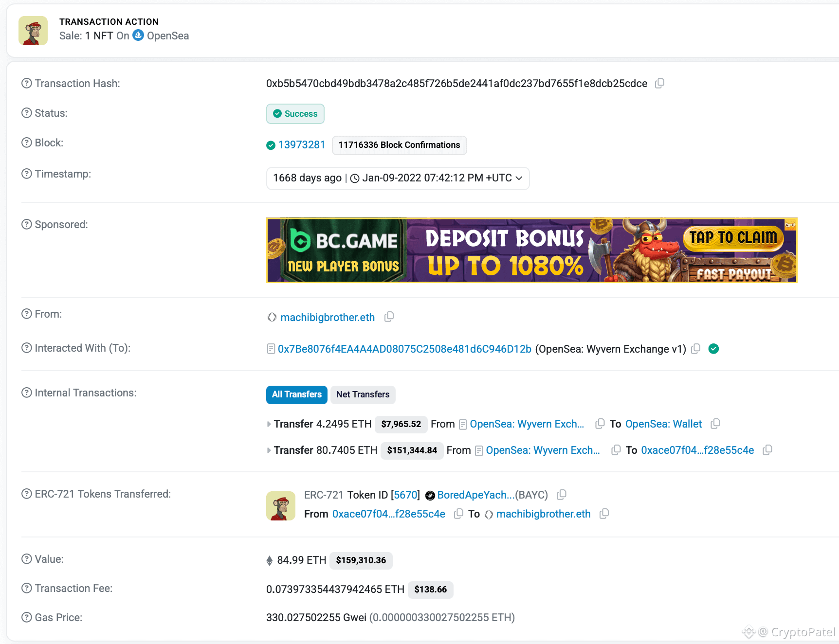
Task: Open machibigbrother.eth sender address
Action: (328, 317)
